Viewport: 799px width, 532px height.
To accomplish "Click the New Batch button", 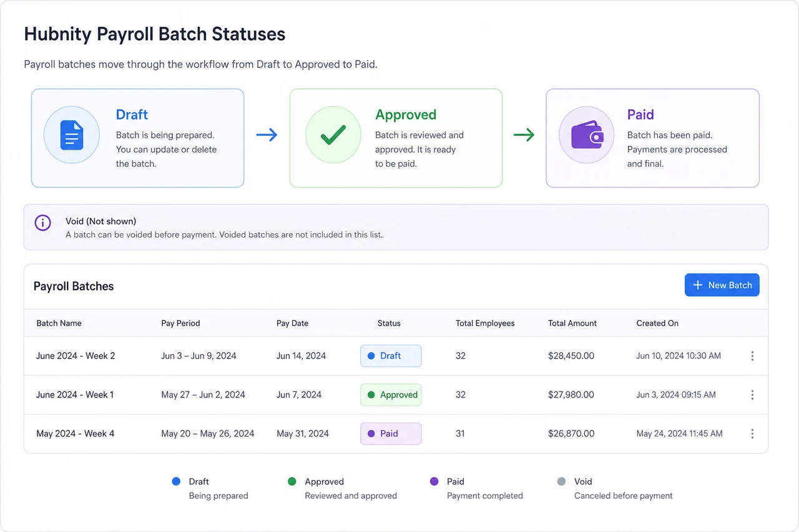I will tap(722, 285).
